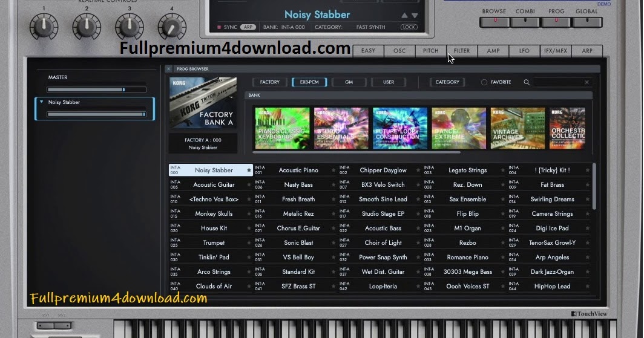Click the search input field
644x338 pixels.
coord(559,82)
